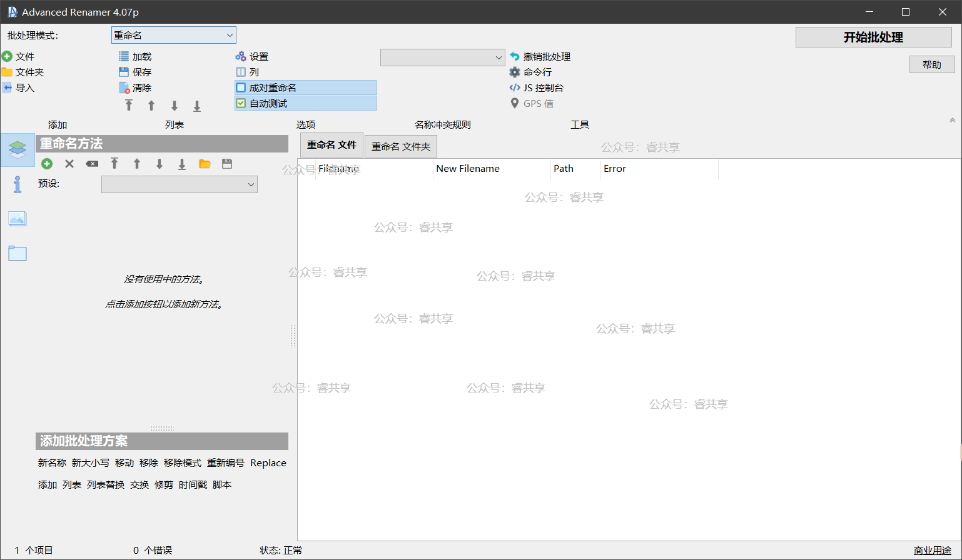Expand the 预设 preset dropdown
This screenshot has width=962, height=560.
coord(180,184)
